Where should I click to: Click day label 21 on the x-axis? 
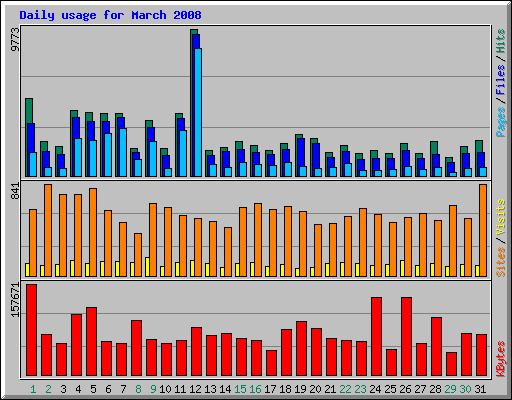[330, 389]
